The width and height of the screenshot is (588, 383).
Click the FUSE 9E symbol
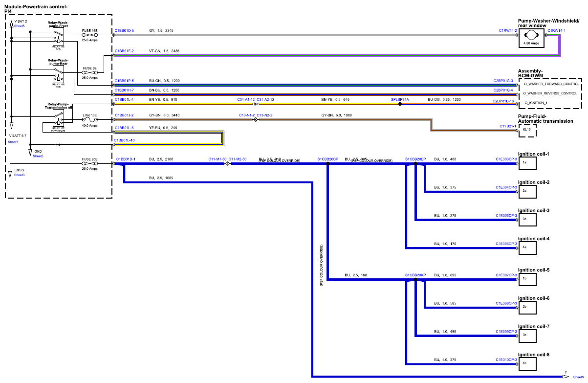[x=90, y=73]
